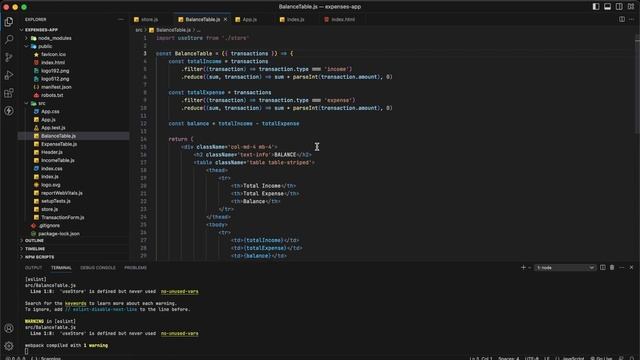Switch to the App.js editor tab

[x=249, y=19]
